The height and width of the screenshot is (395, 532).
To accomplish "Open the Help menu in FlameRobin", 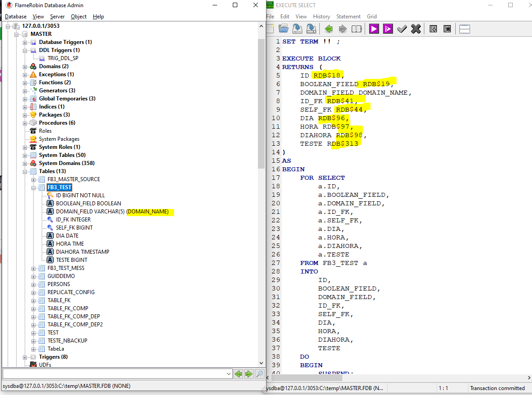I will point(98,17).
